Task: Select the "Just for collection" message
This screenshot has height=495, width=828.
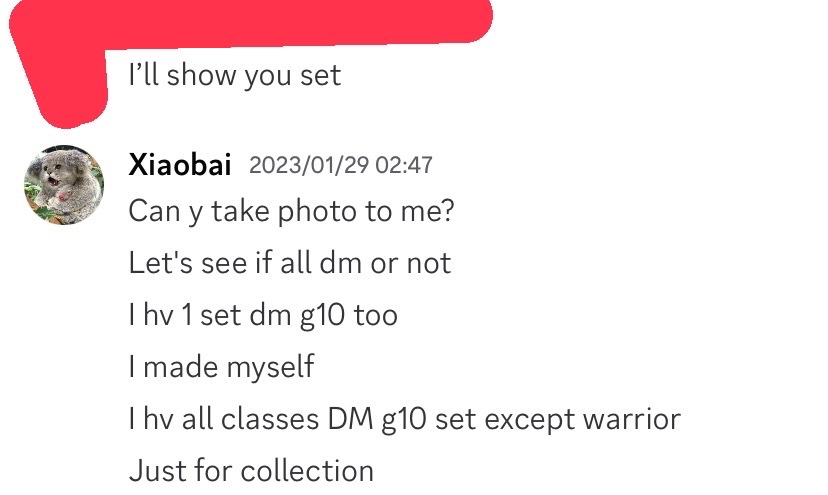Action: 251,471
